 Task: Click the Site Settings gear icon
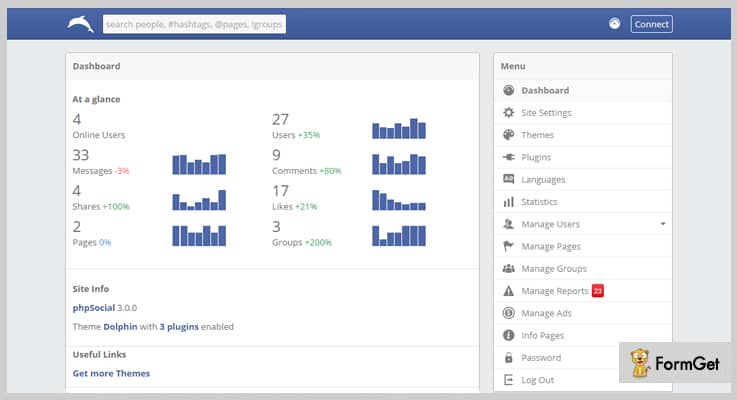point(509,112)
